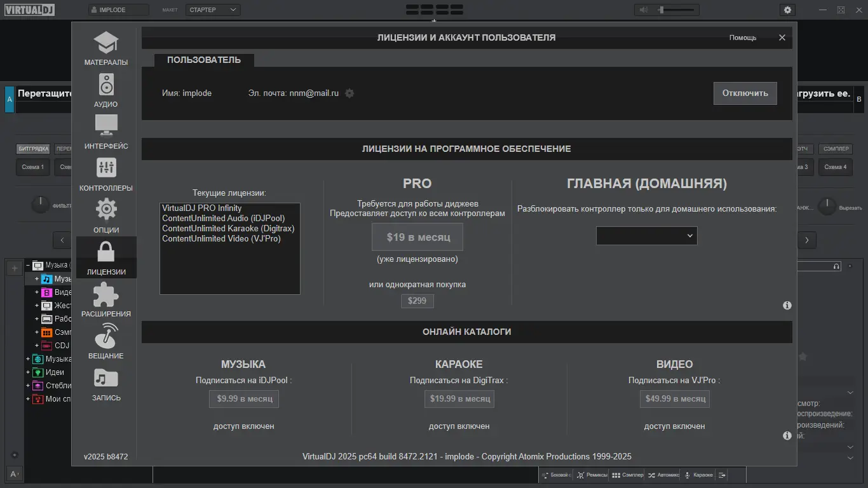Click the $19 в месяц PRO button
The image size is (868, 488).
tap(417, 237)
